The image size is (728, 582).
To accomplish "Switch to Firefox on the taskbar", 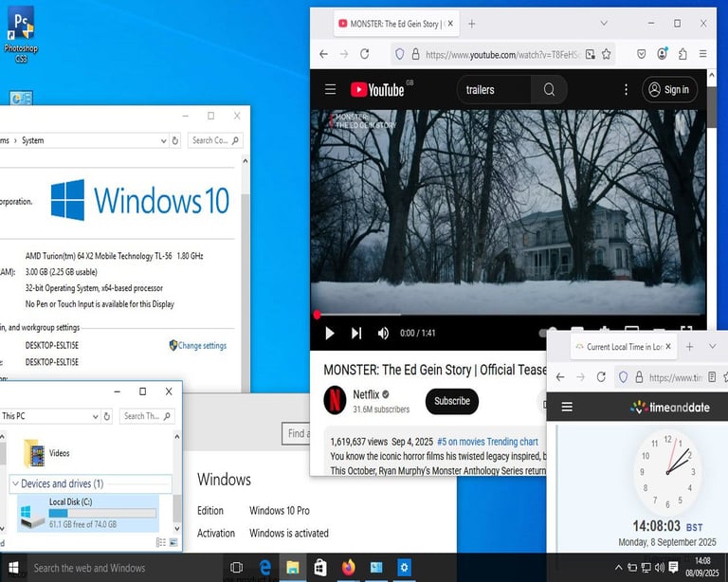I will (x=348, y=567).
